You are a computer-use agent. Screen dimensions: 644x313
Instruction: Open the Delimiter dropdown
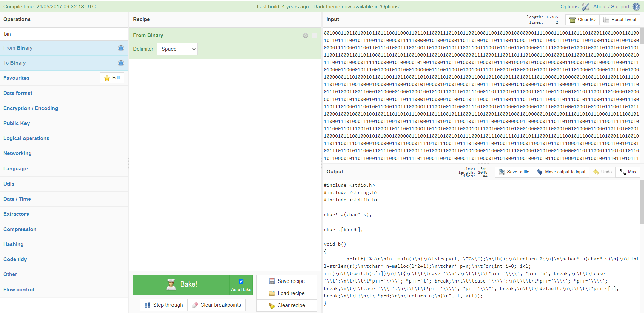[x=177, y=49]
